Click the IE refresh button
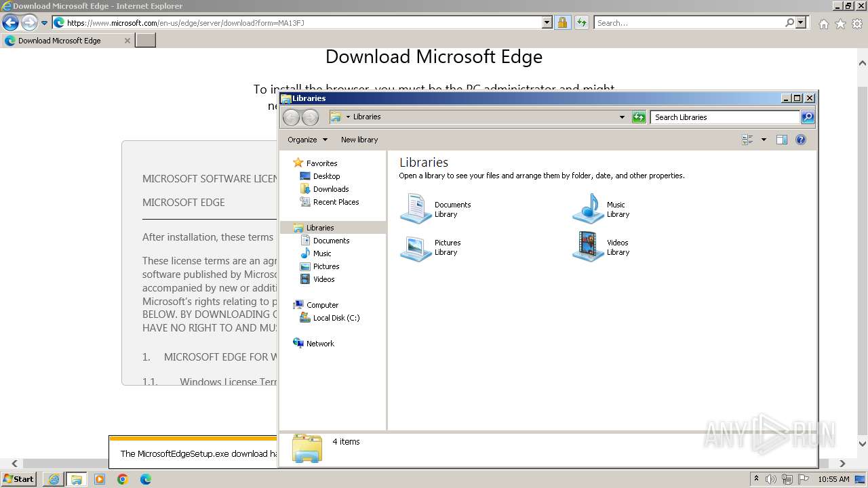This screenshot has height=488, width=868. coord(581,22)
